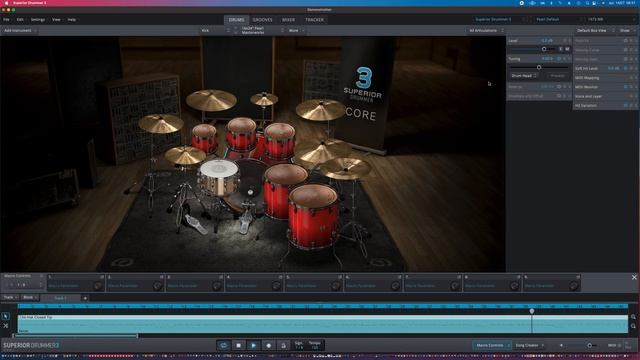This screenshot has width=640, height=360.
Task: Click the Song Creator button
Action: 529,345
